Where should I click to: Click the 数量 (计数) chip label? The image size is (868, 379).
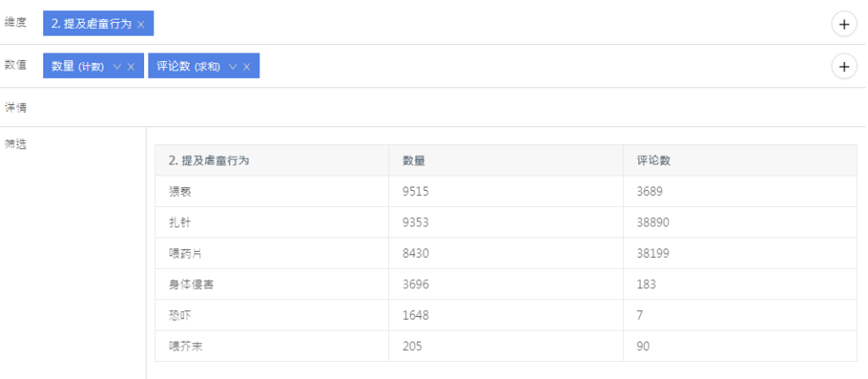tap(78, 67)
